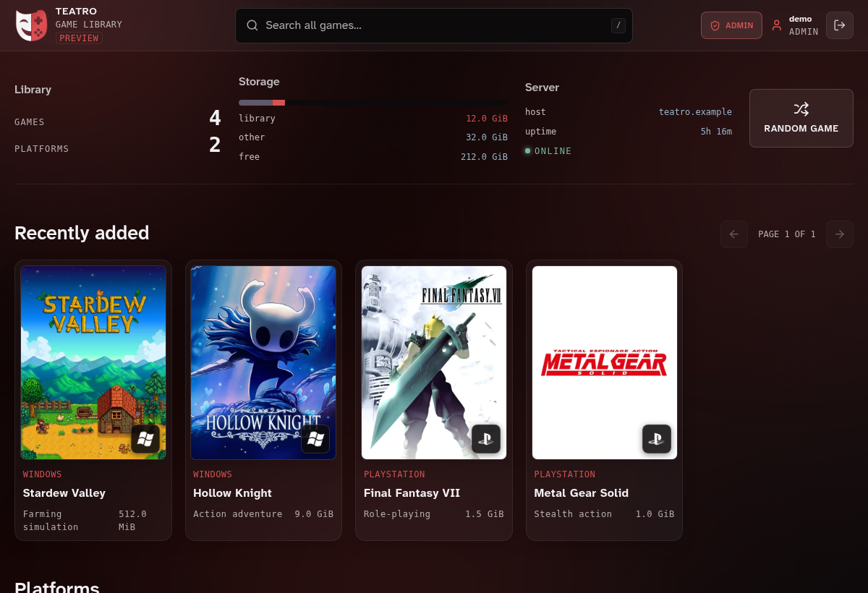Open the Final Fantasy VII cover art
The image size is (868, 593).
[434, 362]
